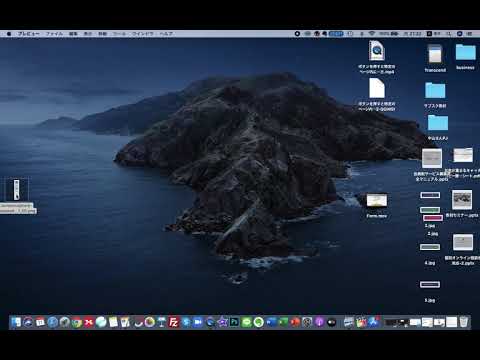Open Zoom from the Dock
480x360 pixels.
click(198, 322)
